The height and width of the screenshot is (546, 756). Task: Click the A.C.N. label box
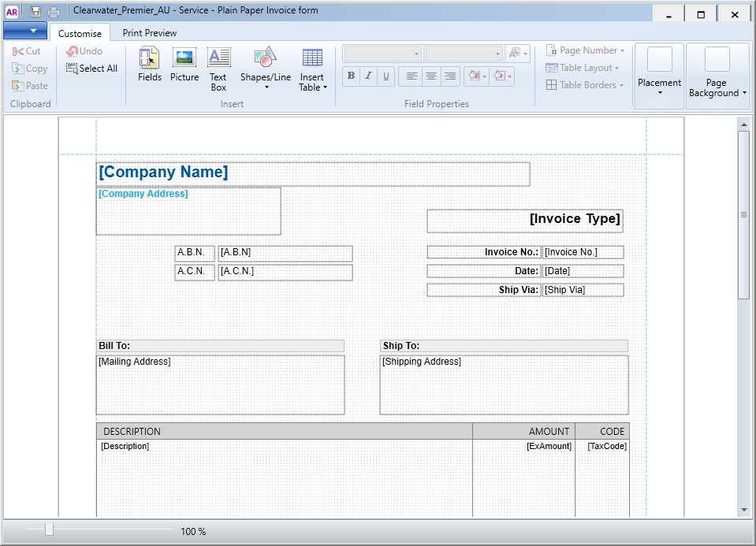point(195,273)
